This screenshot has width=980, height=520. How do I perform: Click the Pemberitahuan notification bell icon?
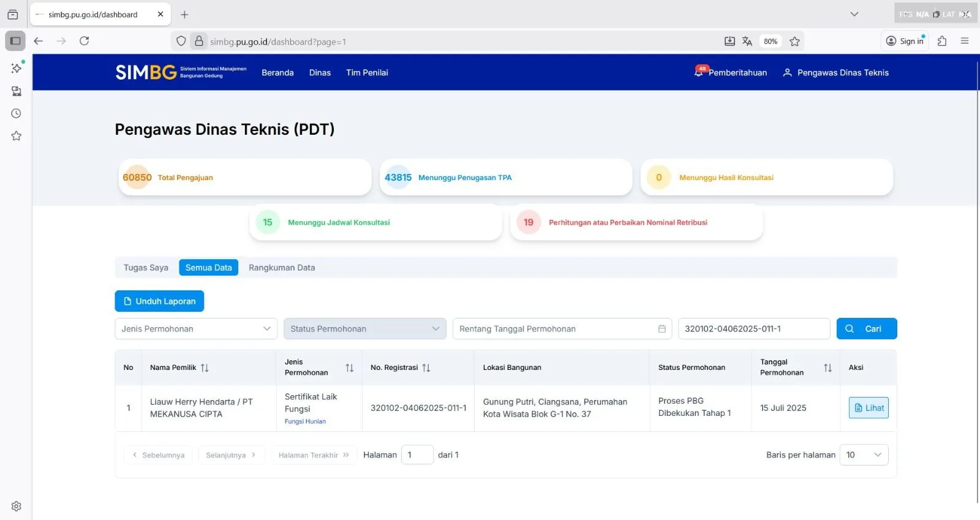699,72
